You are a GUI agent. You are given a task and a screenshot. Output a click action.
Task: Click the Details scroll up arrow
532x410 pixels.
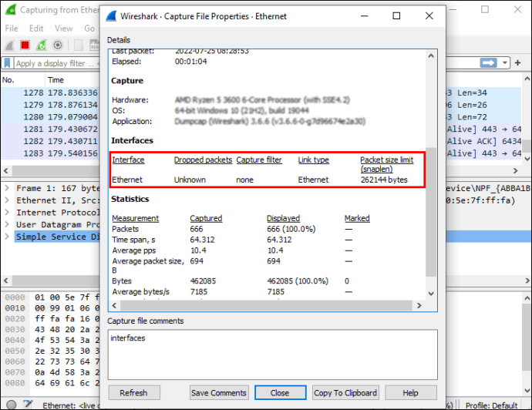431,56
